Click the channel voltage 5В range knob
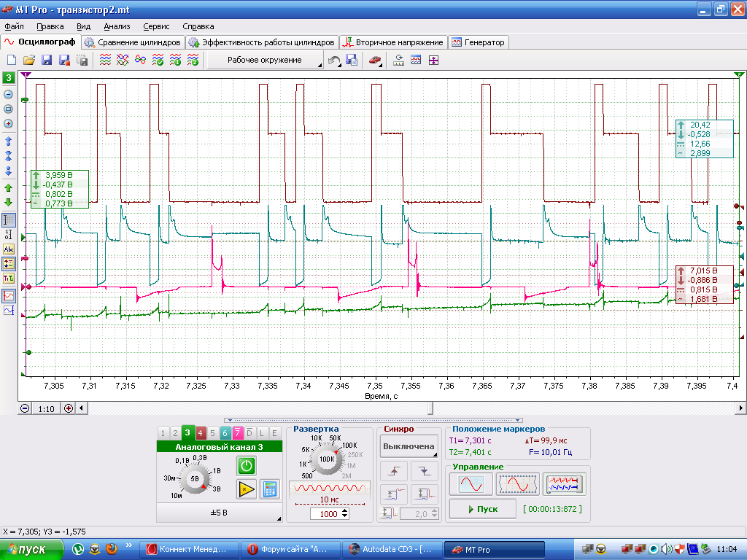The image size is (747, 560). [x=194, y=478]
